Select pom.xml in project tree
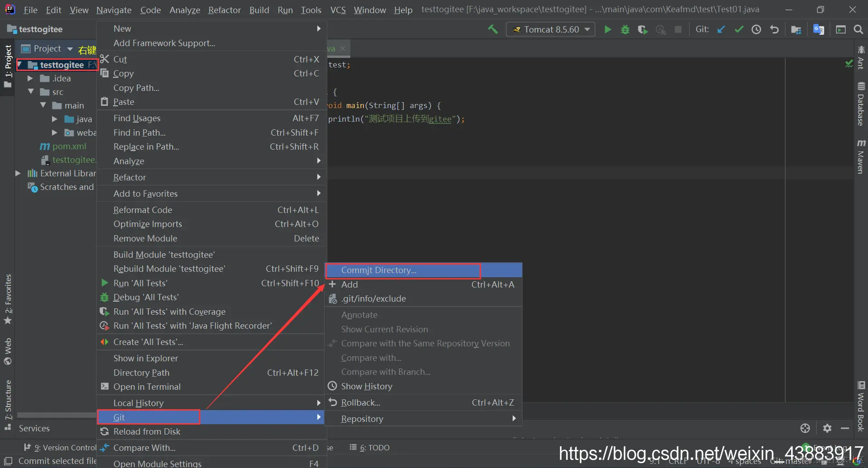 (x=69, y=146)
